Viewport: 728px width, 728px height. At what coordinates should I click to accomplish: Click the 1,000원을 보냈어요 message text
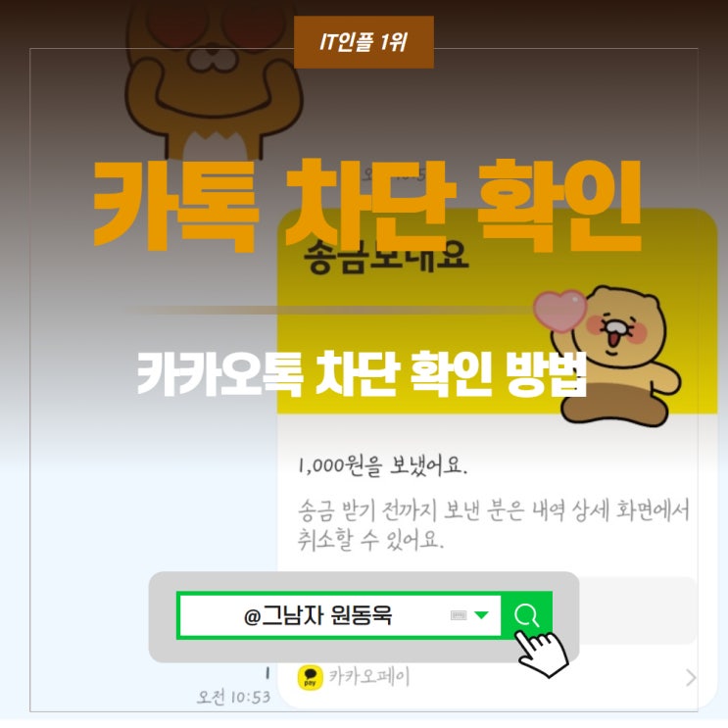tap(382, 465)
